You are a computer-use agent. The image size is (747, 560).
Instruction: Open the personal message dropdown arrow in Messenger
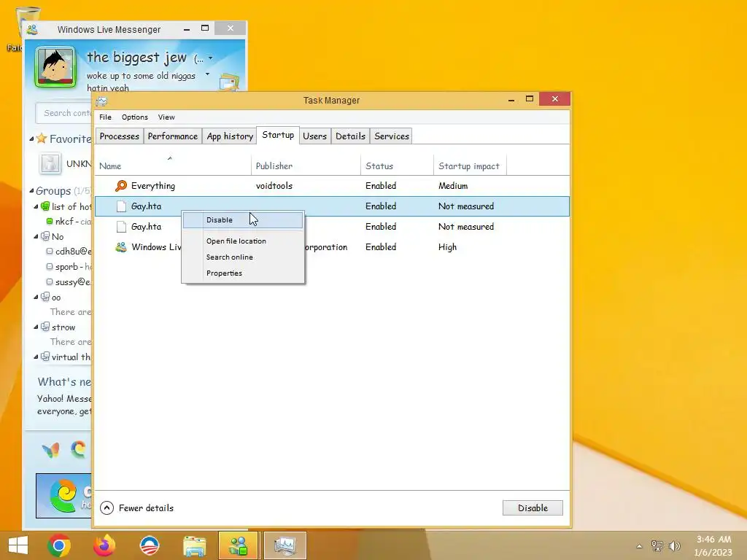tap(207, 74)
